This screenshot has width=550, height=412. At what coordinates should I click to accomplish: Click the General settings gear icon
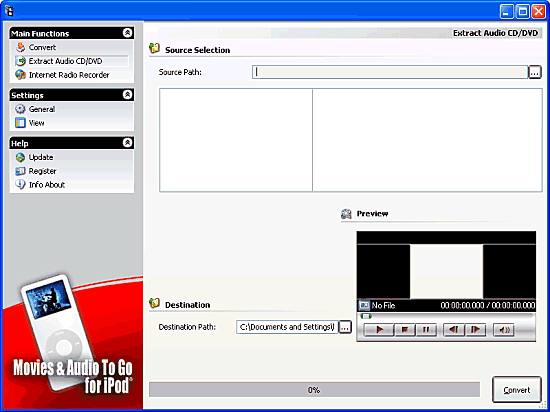20,109
